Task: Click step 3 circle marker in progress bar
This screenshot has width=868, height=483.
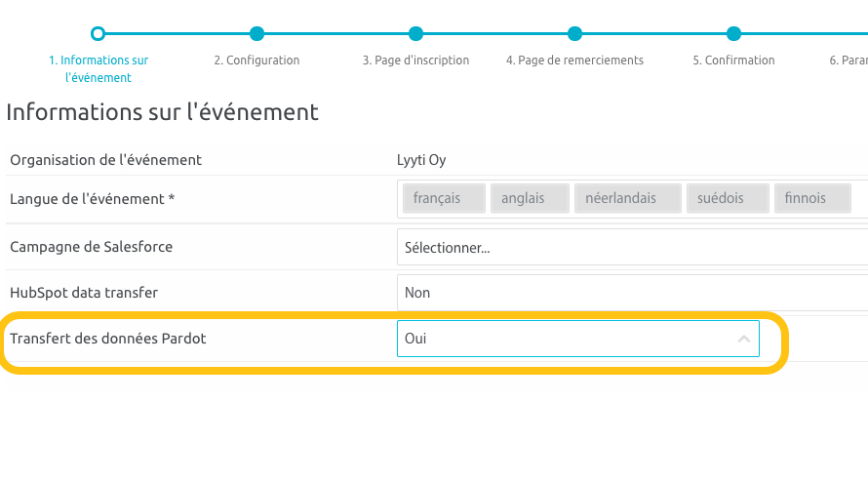Action: tap(415, 34)
